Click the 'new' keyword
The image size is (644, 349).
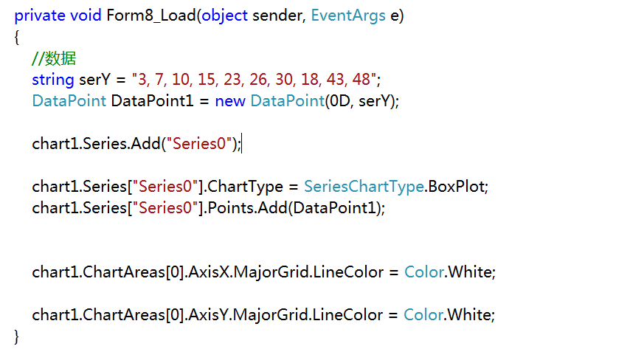click(230, 101)
